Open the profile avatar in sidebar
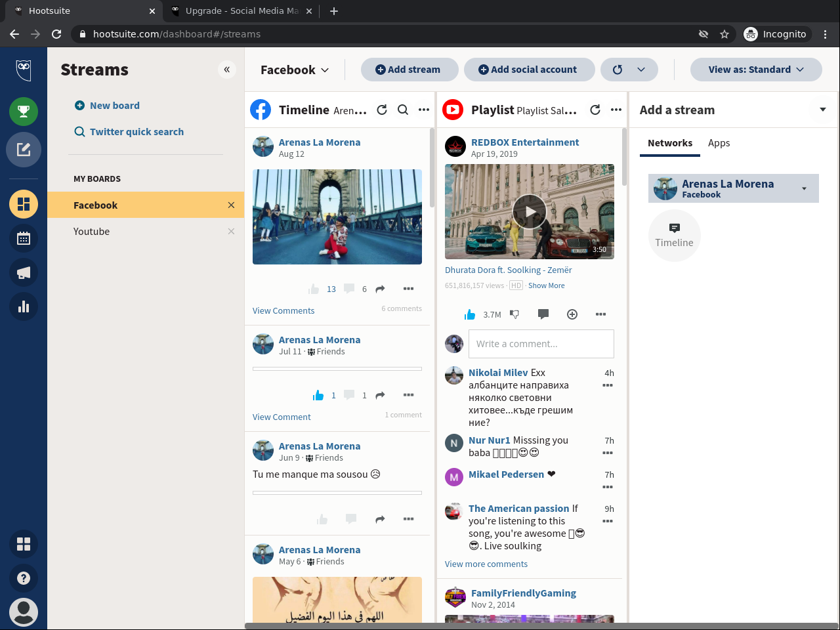The width and height of the screenshot is (840, 630). 24,612
